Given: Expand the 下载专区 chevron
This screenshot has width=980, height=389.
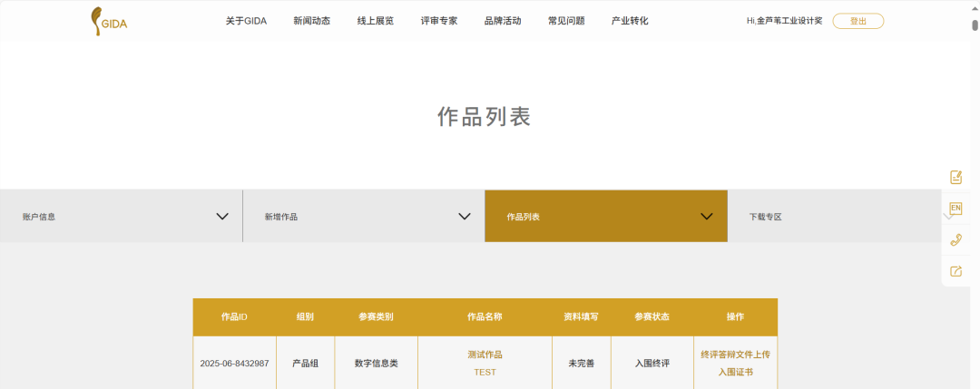Looking at the screenshot, I should tap(948, 217).
